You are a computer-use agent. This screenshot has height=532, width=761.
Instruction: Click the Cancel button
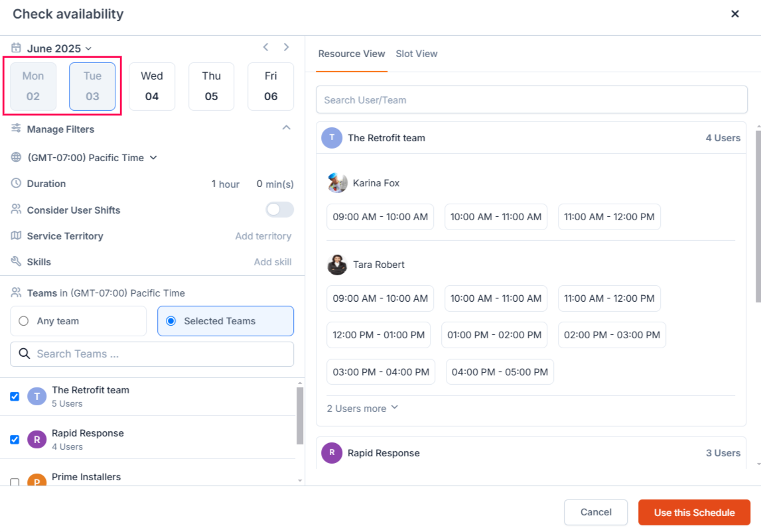[x=596, y=512]
